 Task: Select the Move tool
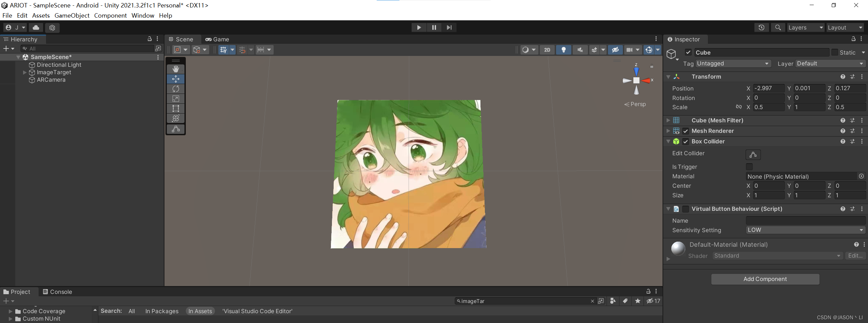(176, 79)
